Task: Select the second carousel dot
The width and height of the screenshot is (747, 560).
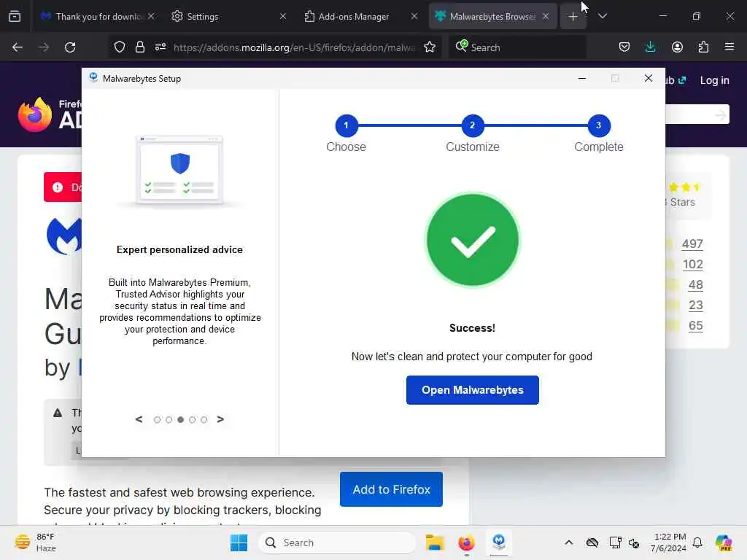Action: 169,419
